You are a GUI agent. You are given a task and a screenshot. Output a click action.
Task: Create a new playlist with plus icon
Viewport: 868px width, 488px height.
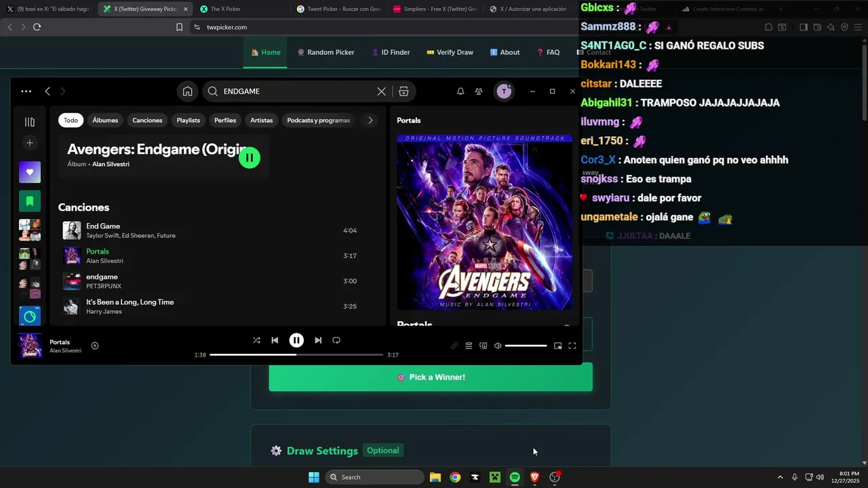click(29, 143)
